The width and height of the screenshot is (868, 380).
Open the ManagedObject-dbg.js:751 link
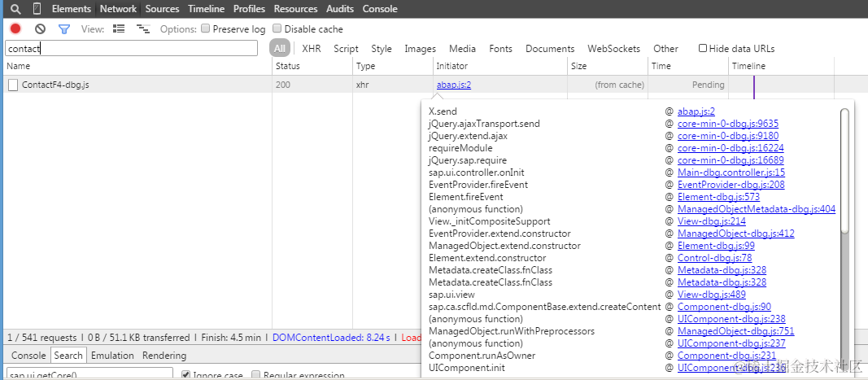(x=735, y=330)
